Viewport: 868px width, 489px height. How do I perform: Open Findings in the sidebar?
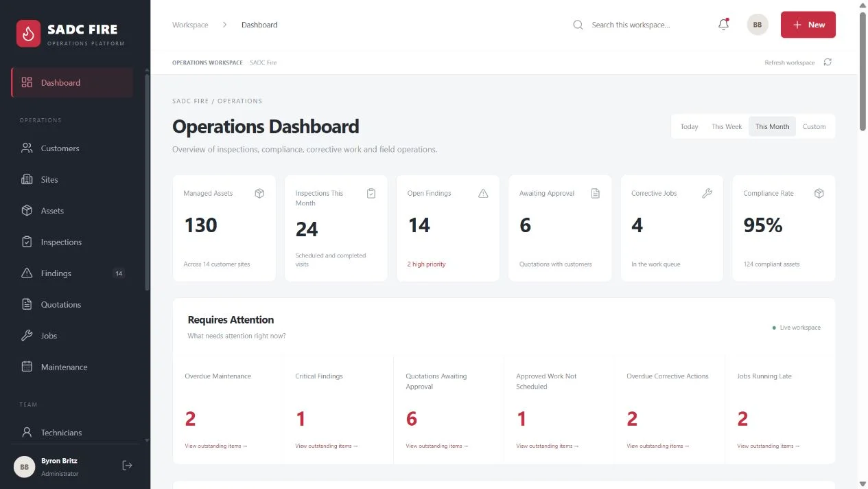72,273
